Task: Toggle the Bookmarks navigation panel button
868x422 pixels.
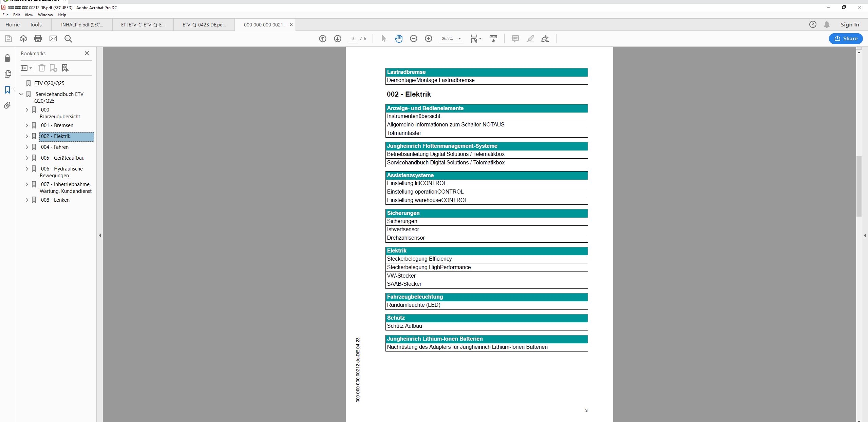Action: 7,90
